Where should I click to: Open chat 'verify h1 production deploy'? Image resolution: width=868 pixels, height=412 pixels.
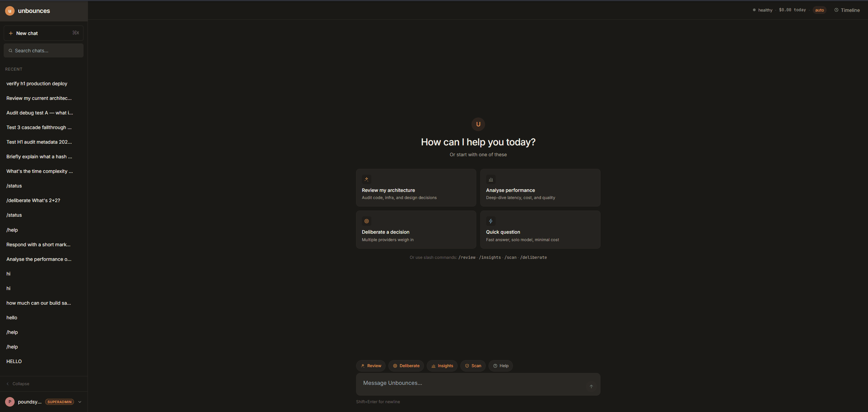point(43,84)
